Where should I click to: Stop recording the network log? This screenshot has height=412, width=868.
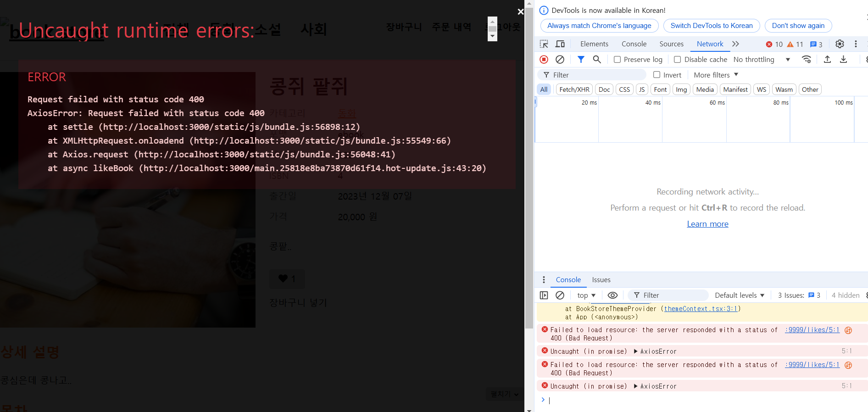click(x=544, y=59)
